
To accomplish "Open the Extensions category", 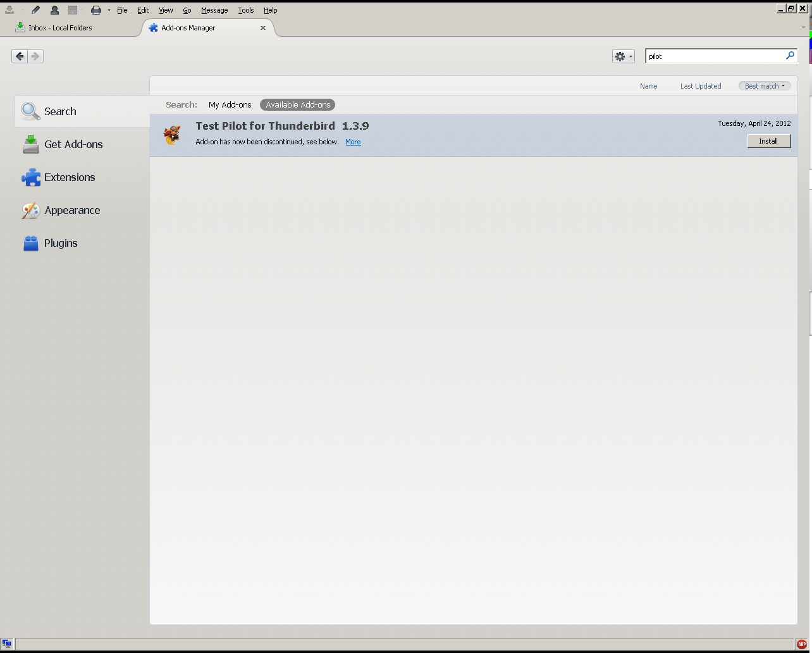I will [x=82, y=177].
